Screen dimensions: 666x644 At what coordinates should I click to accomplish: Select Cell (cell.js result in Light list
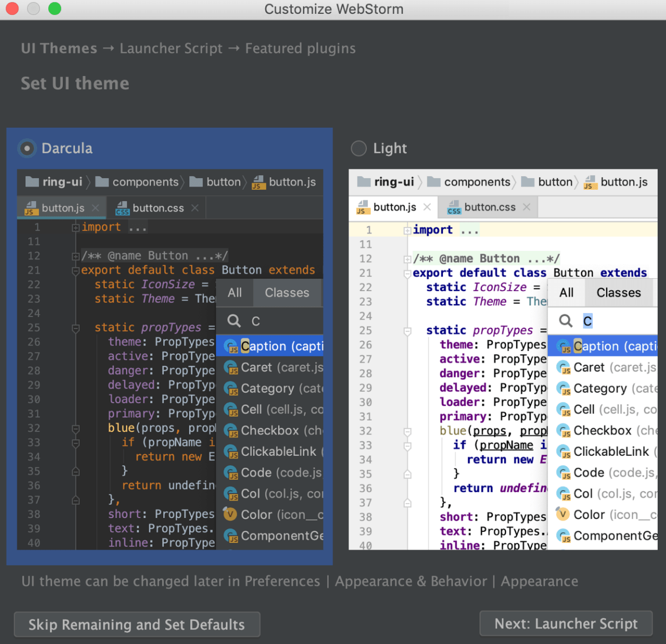pos(603,410)
